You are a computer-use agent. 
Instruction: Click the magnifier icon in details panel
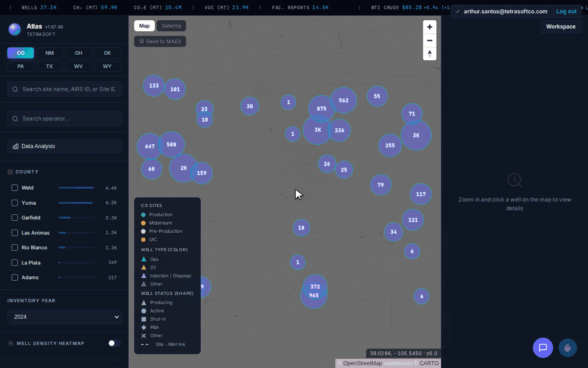tap(514, 180)
